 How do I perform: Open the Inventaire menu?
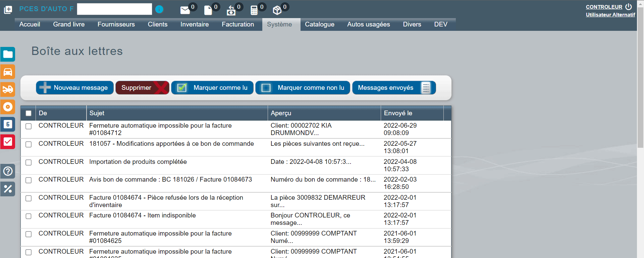[x=195, y=24]
